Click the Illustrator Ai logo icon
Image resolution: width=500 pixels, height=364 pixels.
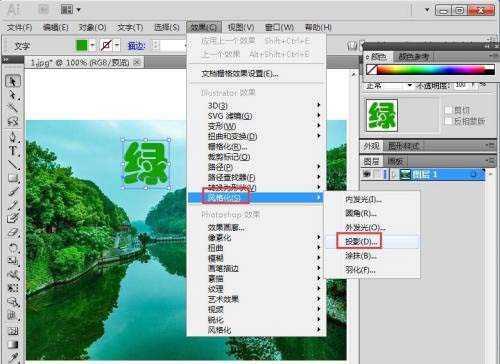tap(14, 10)
